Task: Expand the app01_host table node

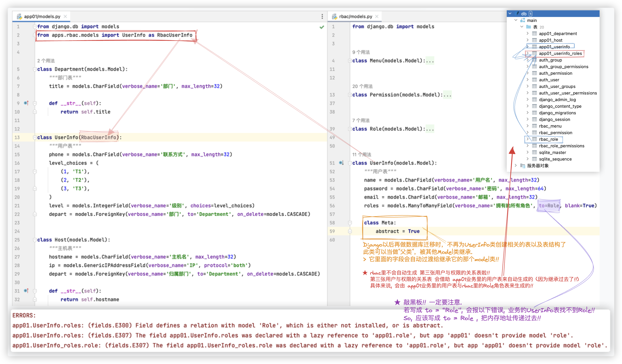Action: pos(528,40)
